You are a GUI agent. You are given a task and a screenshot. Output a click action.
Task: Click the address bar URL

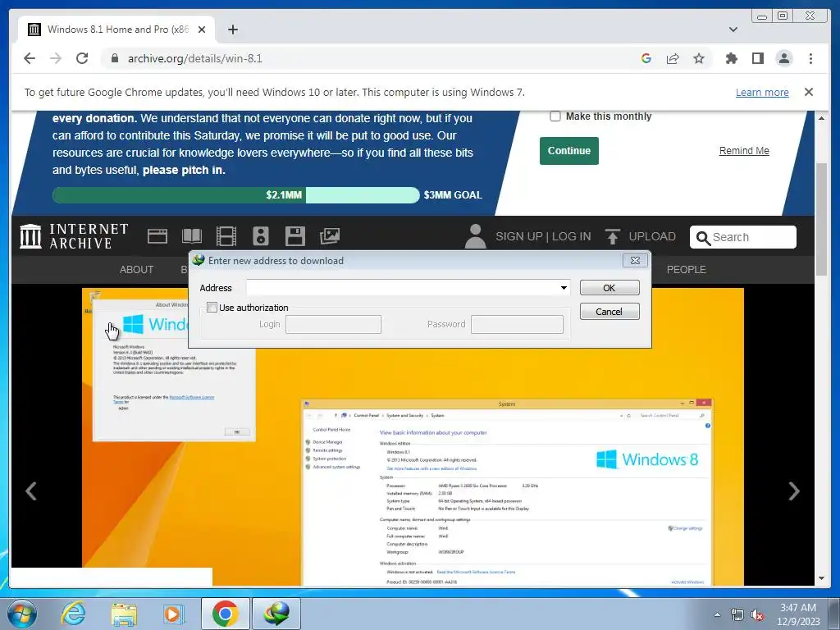(195, 58)
